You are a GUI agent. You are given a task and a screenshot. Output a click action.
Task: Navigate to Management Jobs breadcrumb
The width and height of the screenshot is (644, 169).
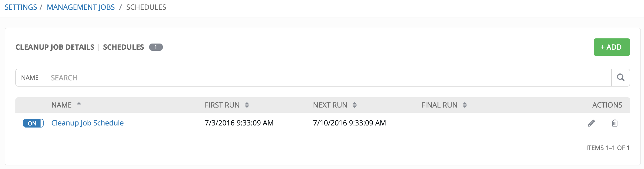(81, 7)
